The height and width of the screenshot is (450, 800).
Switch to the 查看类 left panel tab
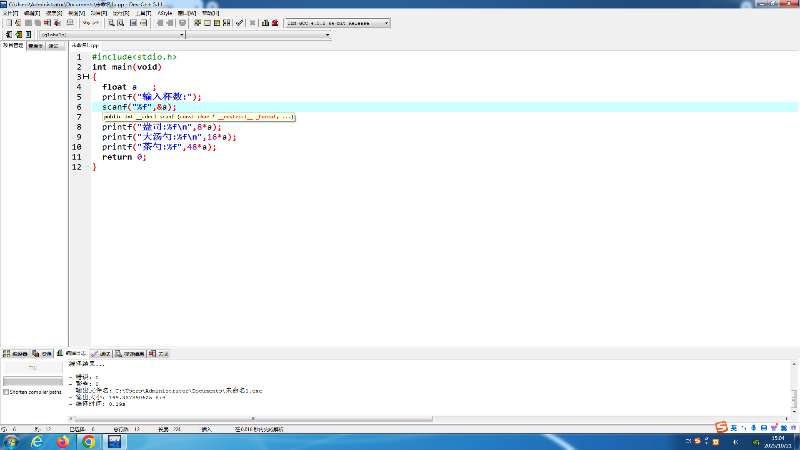click(x=36, y=46)
